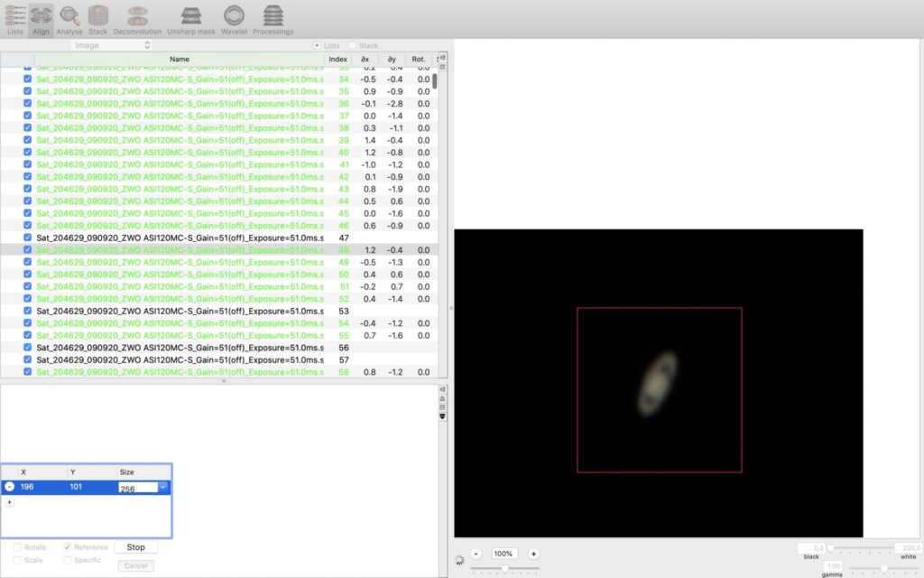The image size is (924, 578).
Task: Select the Stack radio button
Action: pyautogui.click(x=353, y=45)
